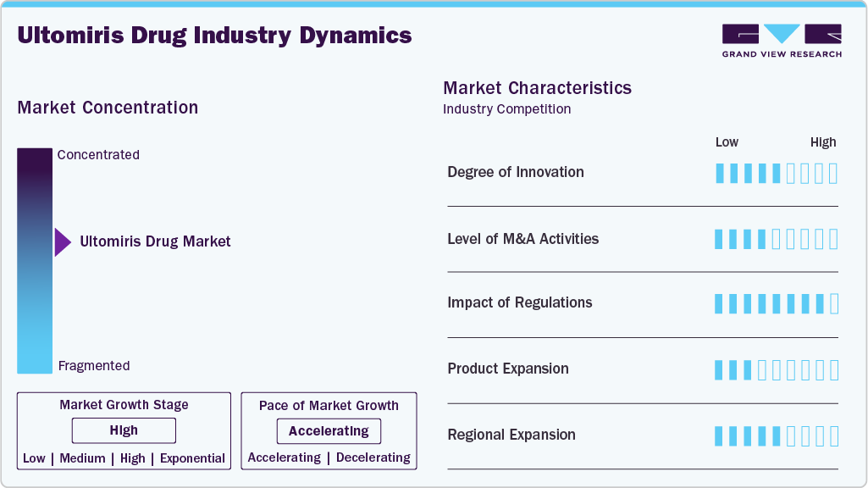Click the purple market concentration arrow marker
868x488 pixels.
click(x=62, y=242)
